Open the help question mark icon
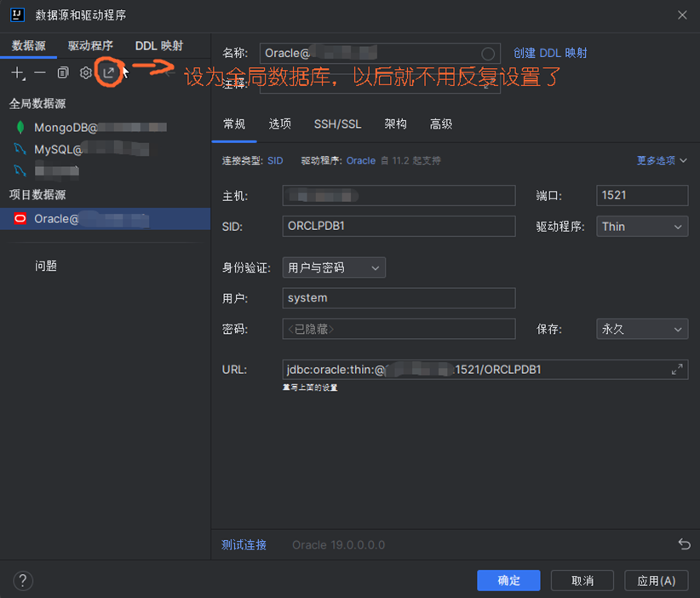 click(x=23, y=580)
